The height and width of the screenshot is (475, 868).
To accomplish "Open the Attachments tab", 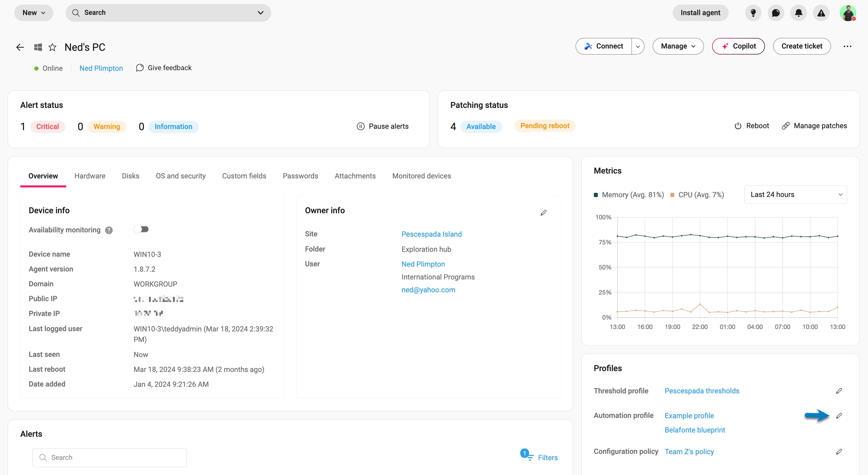I will point(355,176).
